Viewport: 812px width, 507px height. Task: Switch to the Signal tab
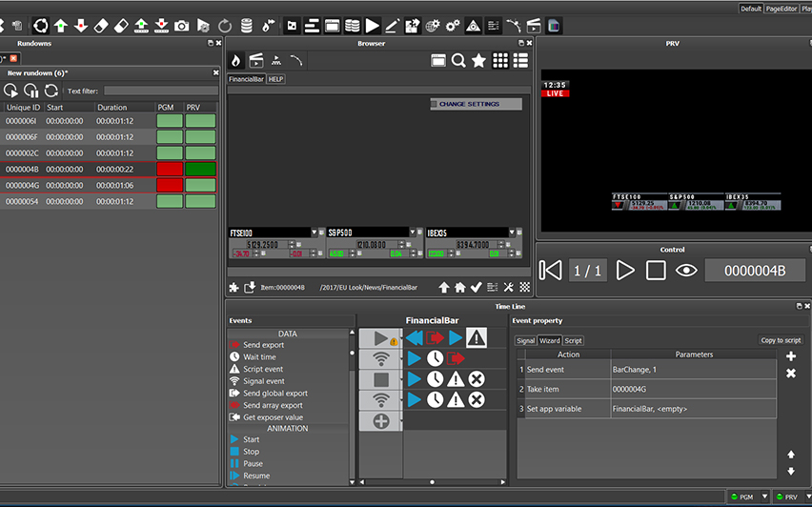[525, 341]
